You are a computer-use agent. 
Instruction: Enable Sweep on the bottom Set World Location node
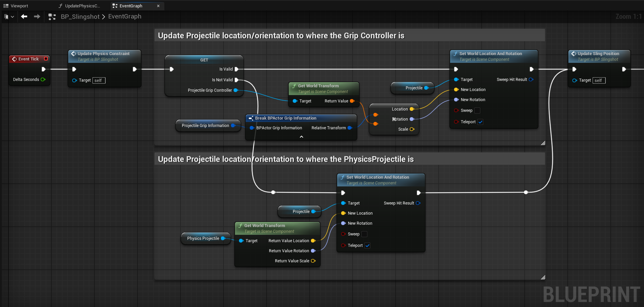364,234
